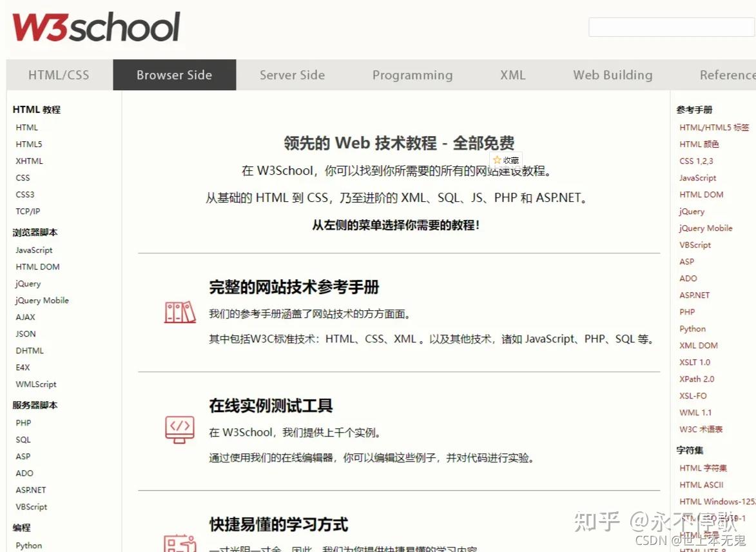Open the CSS 1,2,3 reference link
The width and height of the screenshot is (756, 552).
click(x=696, y=161)
